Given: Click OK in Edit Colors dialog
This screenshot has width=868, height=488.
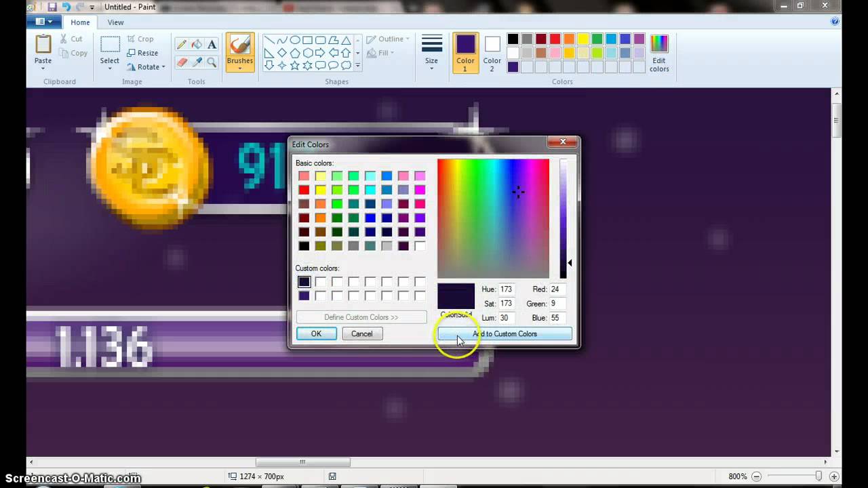Looking at the screenshot, I should (316, 333).
